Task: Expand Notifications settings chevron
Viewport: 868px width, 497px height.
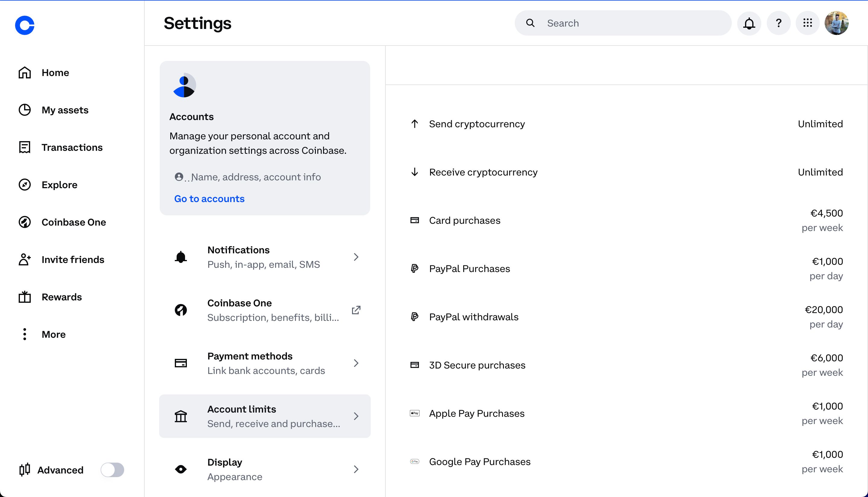Action: coord(356,257)
